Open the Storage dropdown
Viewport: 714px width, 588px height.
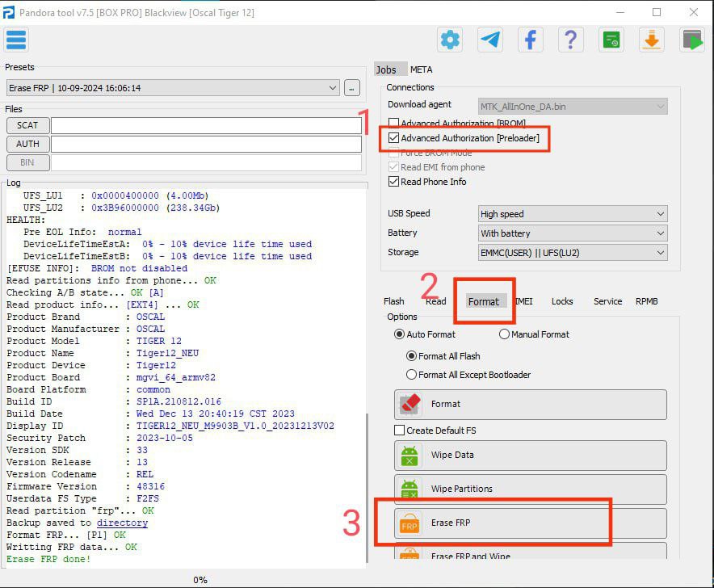coord(573,252)
